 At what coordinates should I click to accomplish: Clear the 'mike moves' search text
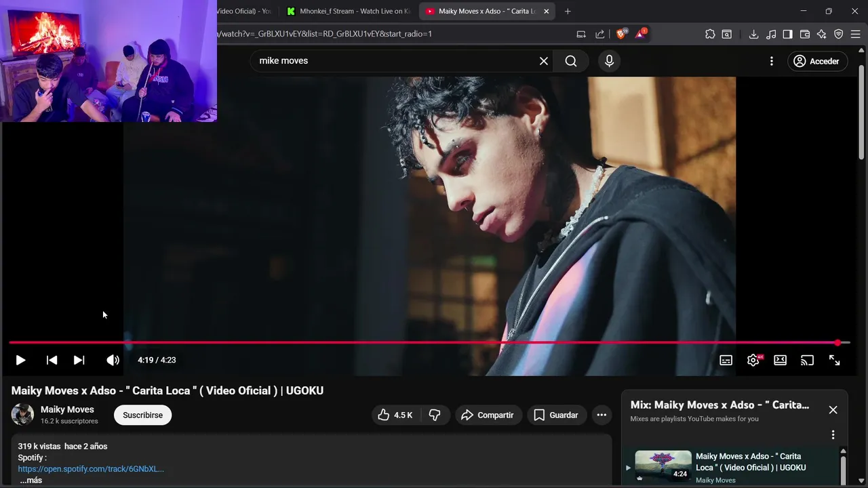544,61
